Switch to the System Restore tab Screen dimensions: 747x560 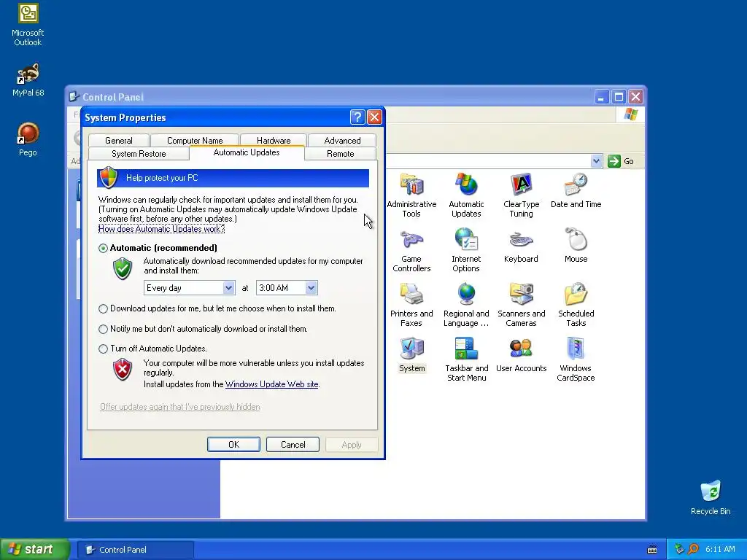(x=139, y=153)
